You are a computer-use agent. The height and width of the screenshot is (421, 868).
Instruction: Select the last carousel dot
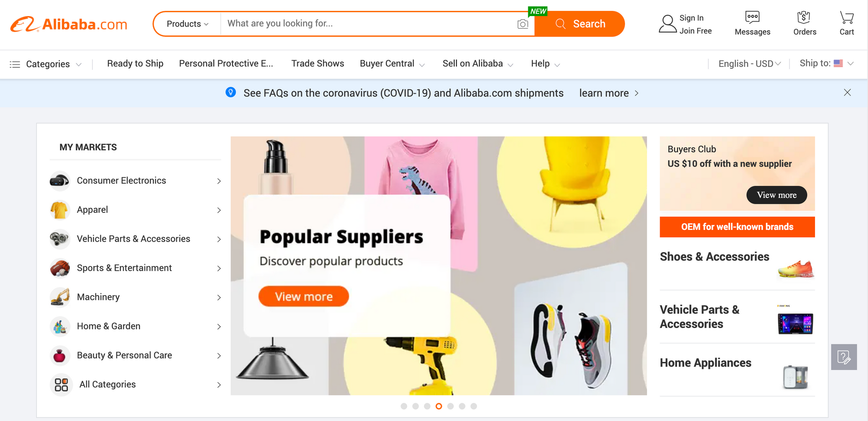[x=473, y=406]
